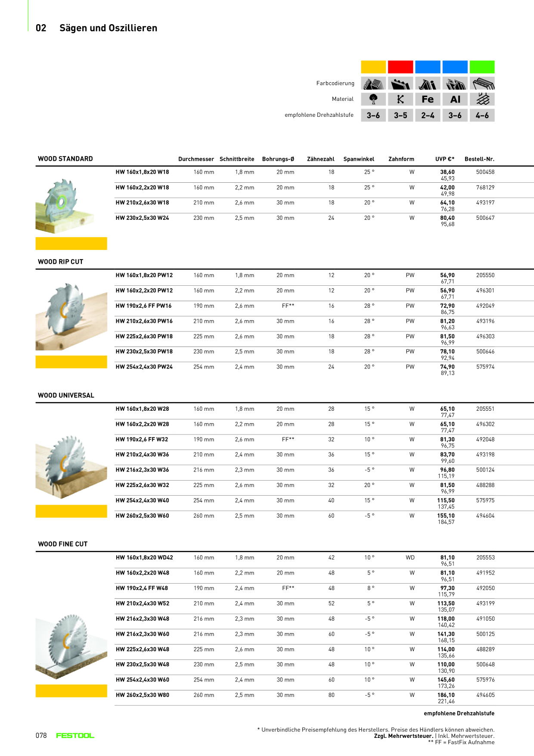Screen dimensions: 534x756
Task: Click the 4–6 speed level box
Action: point(482,115)
